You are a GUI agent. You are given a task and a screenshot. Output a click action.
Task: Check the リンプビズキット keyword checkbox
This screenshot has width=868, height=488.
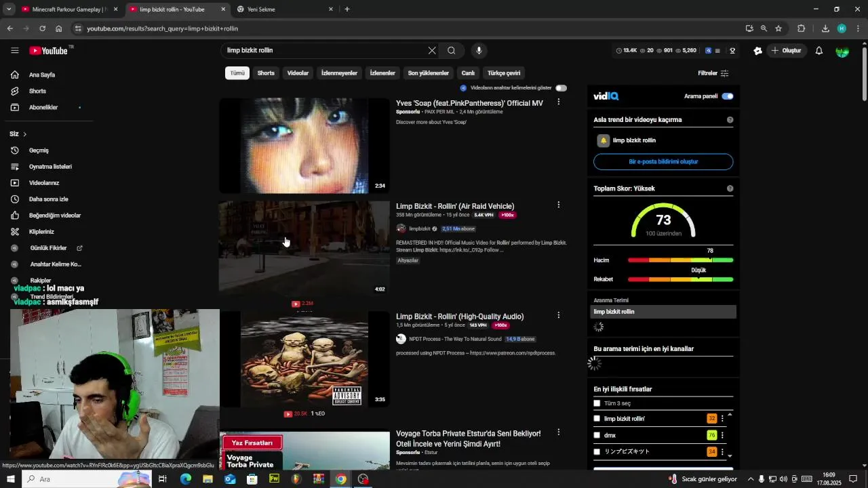pyautogui.click(x=597, y=451)
